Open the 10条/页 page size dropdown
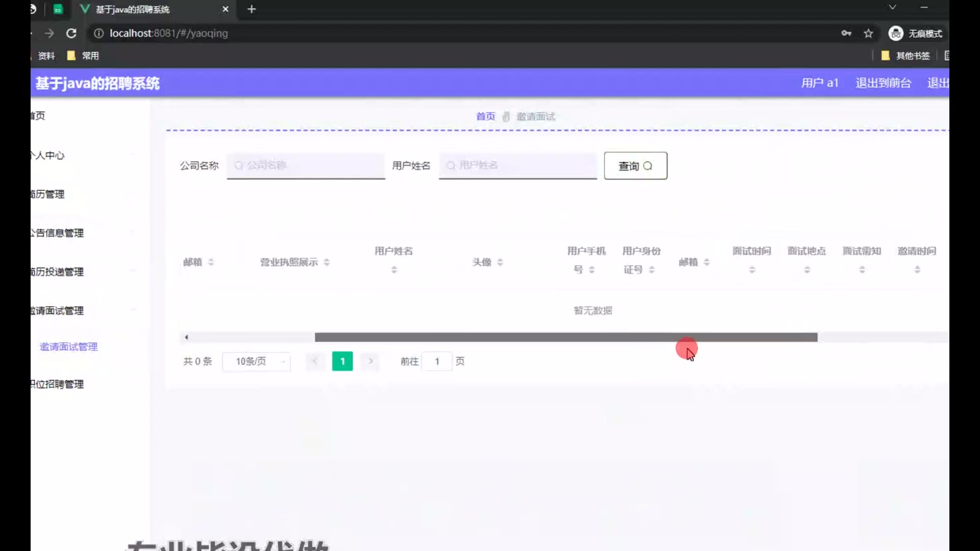The height and width of the screenshot is (551, 980). tap(257, 362)
